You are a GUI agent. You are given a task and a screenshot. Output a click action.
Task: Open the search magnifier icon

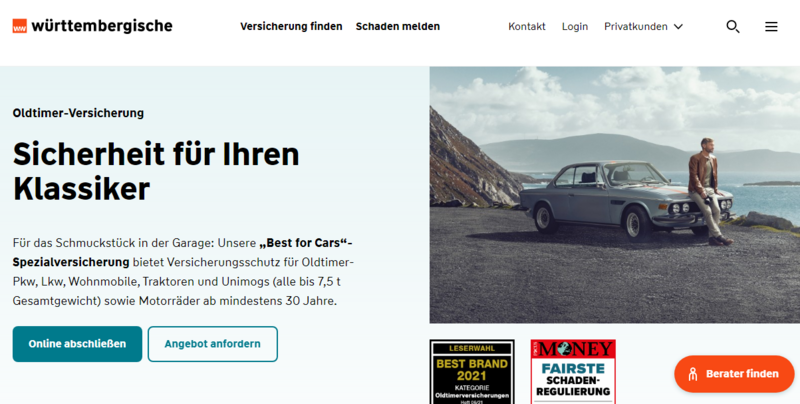coord(733,27)
